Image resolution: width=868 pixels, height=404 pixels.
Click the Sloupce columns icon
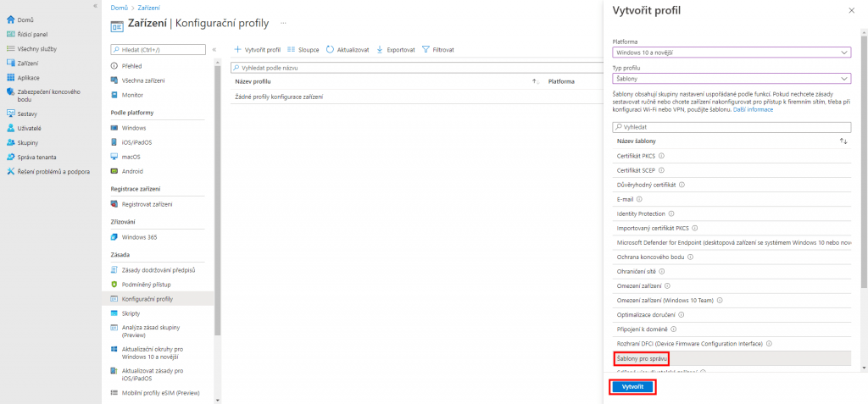pyautogui.click(x=292, y=50)
